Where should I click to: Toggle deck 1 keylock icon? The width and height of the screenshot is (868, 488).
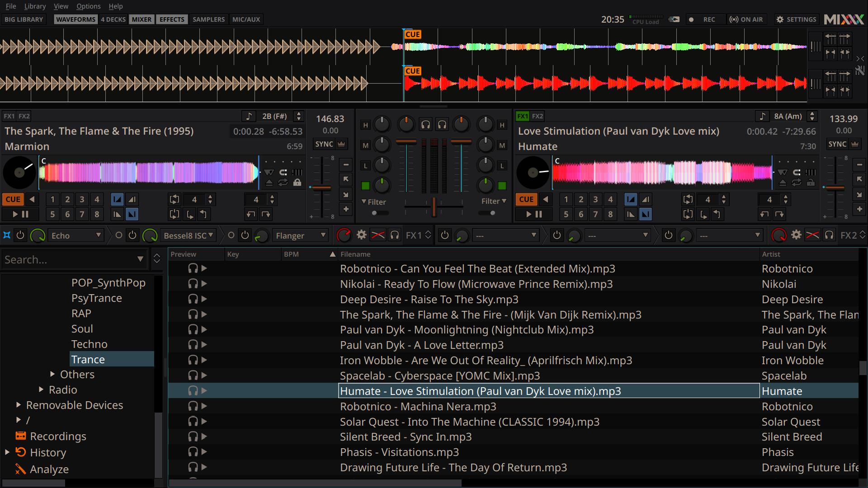297,183
